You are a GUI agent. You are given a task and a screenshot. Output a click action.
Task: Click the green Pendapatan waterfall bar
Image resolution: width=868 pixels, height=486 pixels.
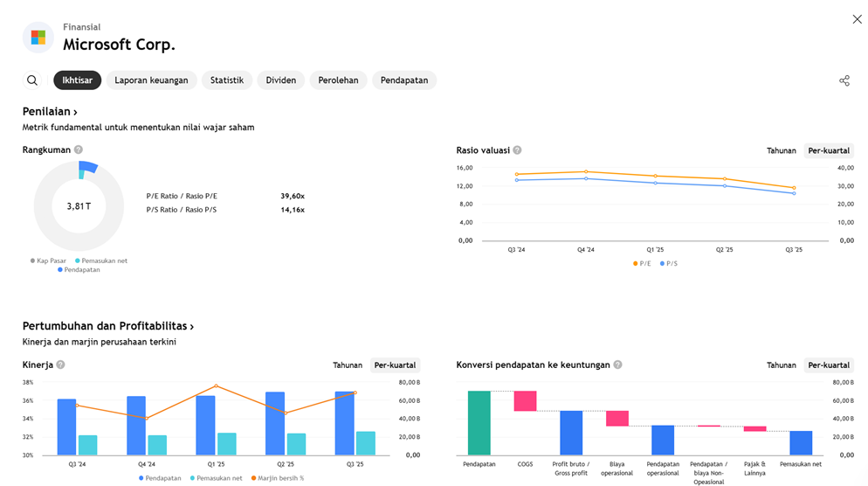point(479,423)
